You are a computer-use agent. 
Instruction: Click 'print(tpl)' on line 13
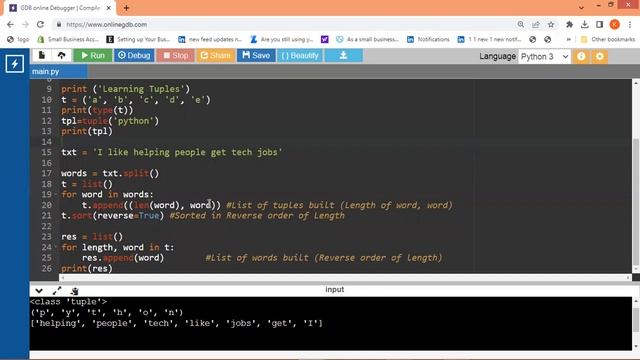coord(87,131)
